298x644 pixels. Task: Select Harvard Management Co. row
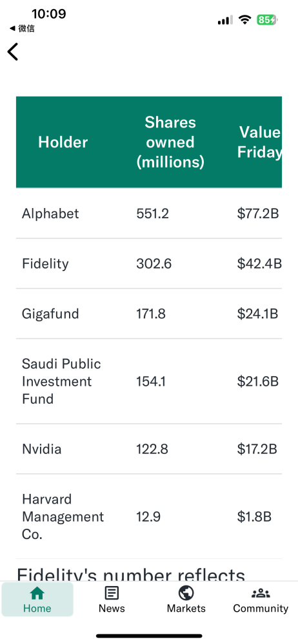[149, 516]
